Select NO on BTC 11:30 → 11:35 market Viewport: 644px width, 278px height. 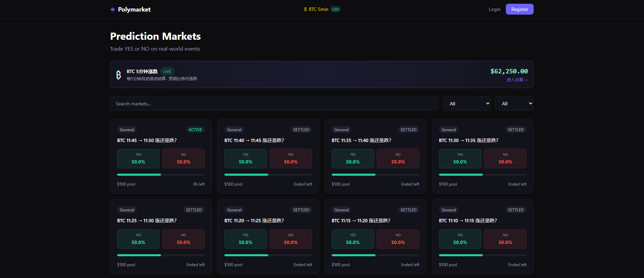coord(505,158)
